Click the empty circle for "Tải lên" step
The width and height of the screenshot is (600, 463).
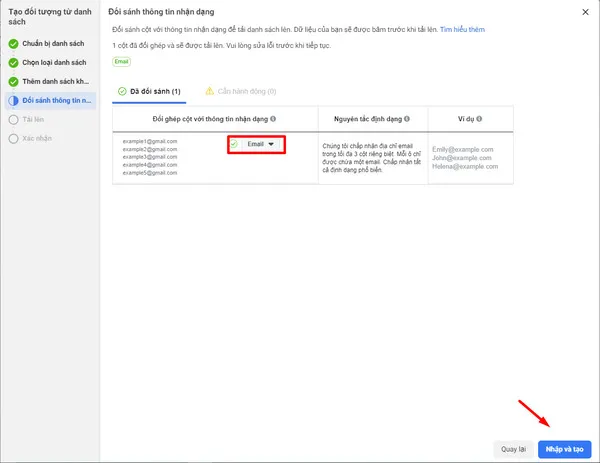[13, 118]
